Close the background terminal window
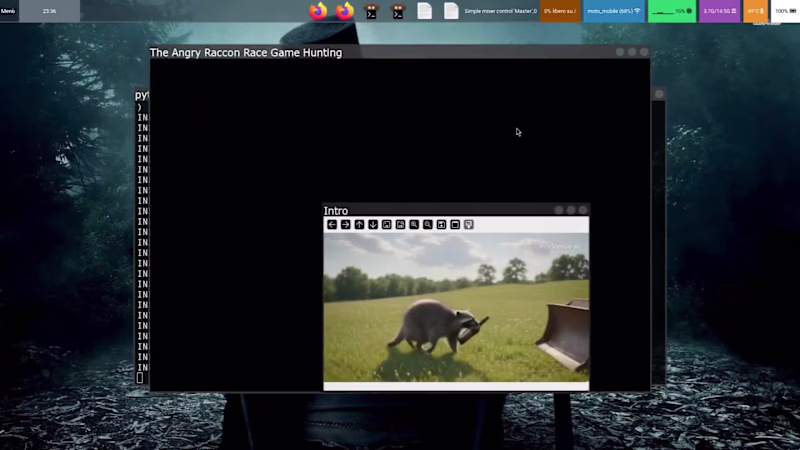Image resolution: width=800 pixels, height=450 pixels. 659,94
